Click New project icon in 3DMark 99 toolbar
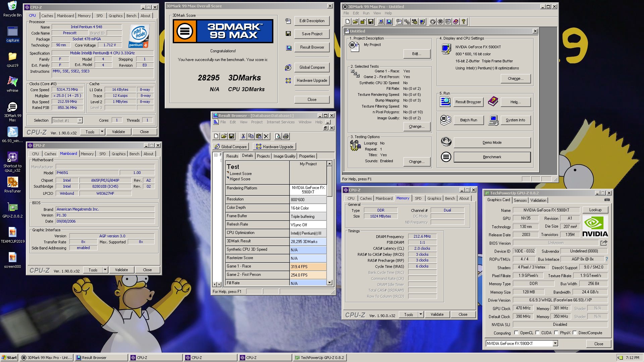644x362 pixels. (x=347, y=22)
